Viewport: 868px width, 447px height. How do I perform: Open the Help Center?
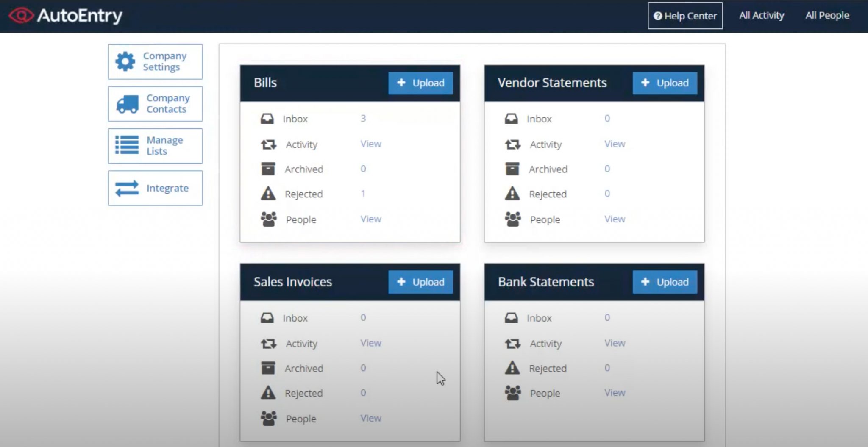684,16
